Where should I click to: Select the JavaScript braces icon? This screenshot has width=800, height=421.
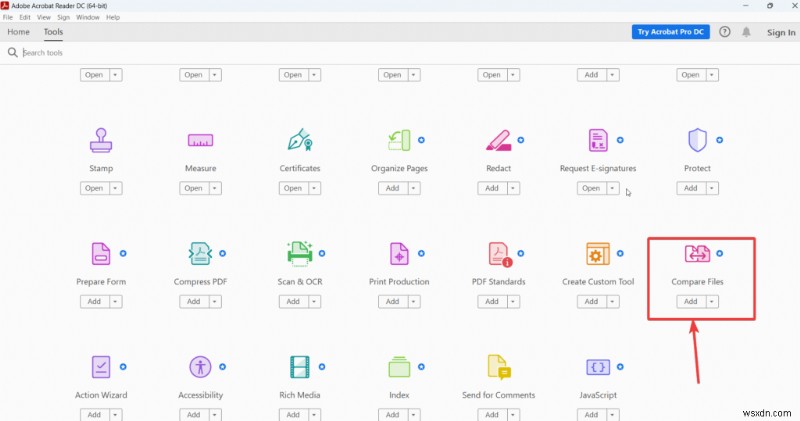tap(598, 367)
